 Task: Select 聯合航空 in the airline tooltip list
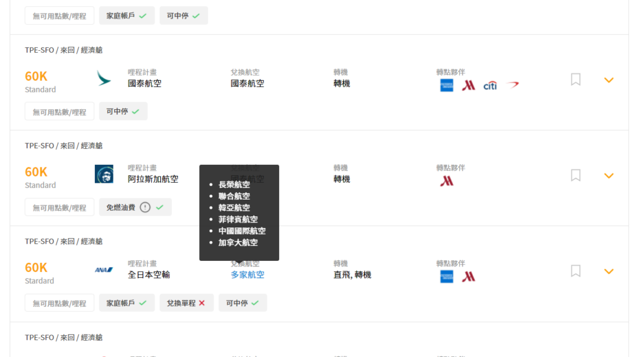click(234, 196)
